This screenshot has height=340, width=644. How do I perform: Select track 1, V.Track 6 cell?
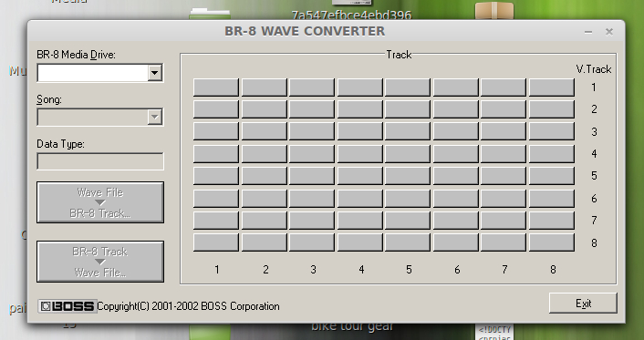tap(216, 199)
